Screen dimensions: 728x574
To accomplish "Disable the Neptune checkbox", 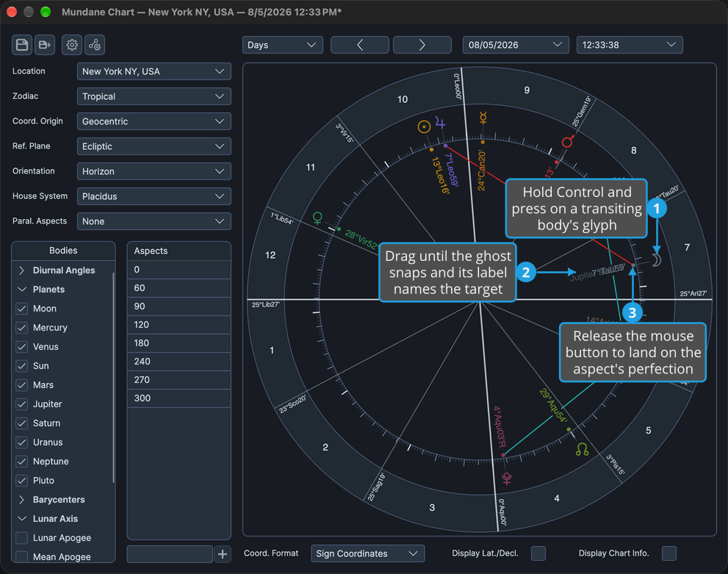I will pyautogui.click(x=22, y=461).
